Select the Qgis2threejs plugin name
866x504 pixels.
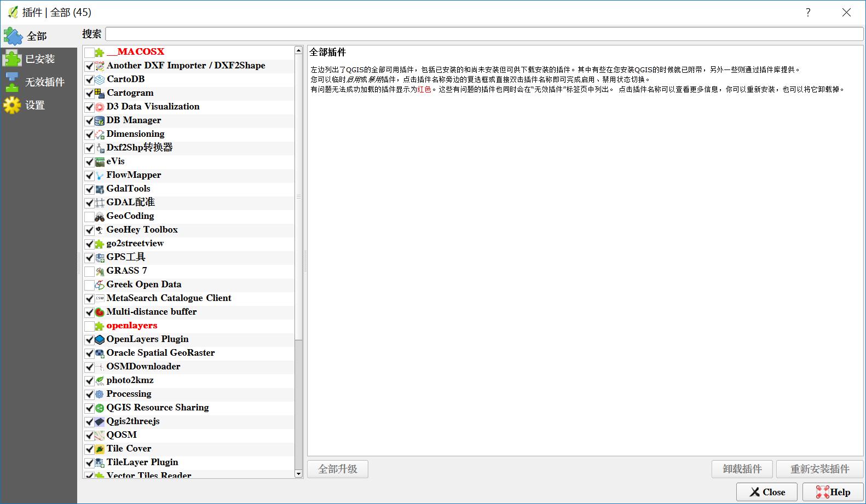[133, 421]
